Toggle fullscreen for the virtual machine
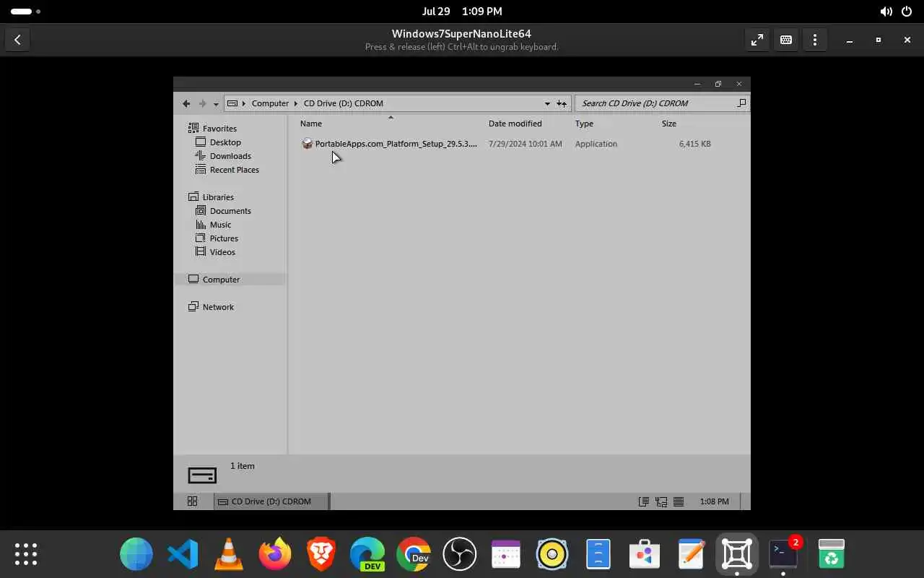924x578 pixels. pyautogui.click(x=757, y=40)
